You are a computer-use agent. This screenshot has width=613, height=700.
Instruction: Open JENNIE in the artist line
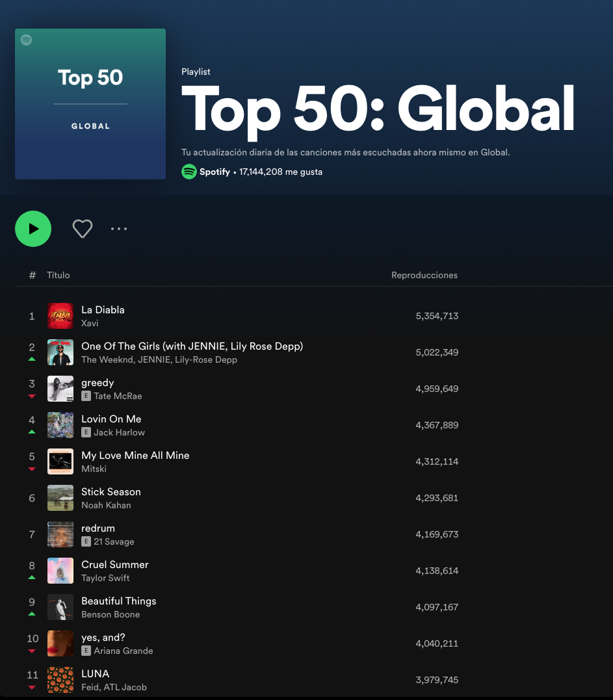[154, 360]
